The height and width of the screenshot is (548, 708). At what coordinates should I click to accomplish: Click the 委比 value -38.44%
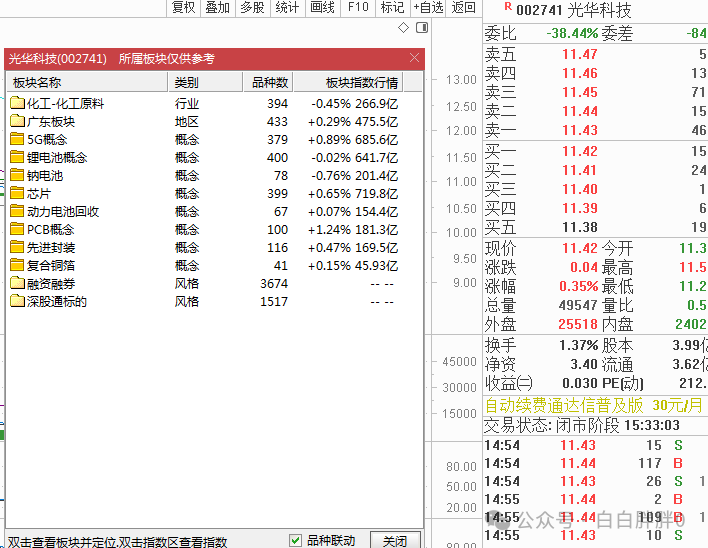click(x=572, y=33)
